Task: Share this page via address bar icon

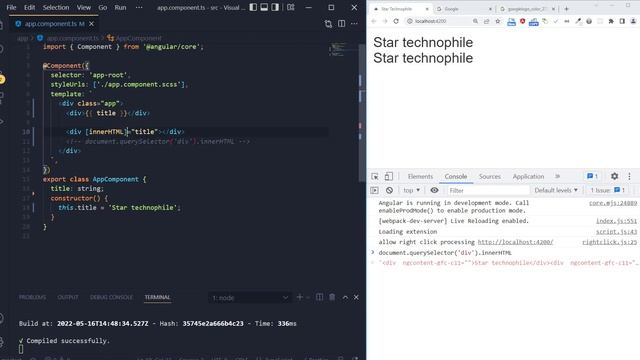Action: pos(486,21)
